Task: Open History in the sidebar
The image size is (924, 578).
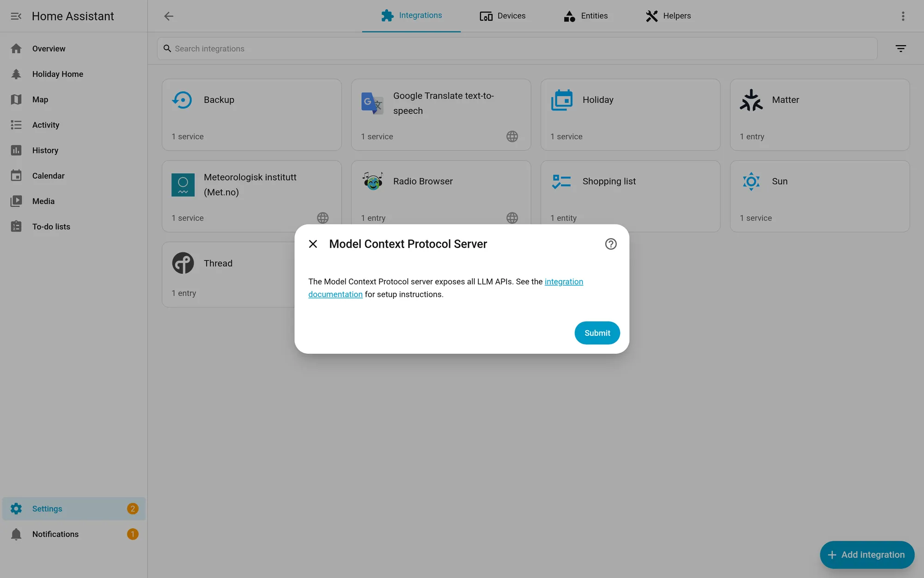Action: pyautogui.click(x=74, y=150)
